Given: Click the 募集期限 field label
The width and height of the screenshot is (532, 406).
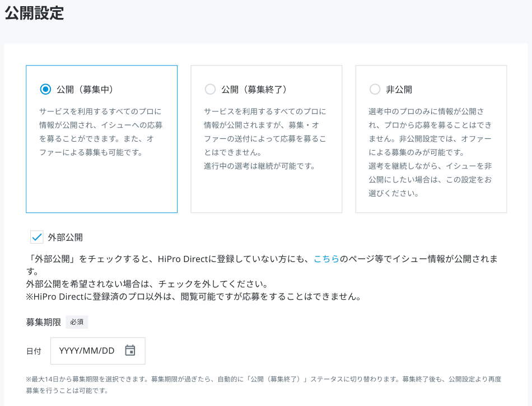Looking at the screenshot, I should 43,322.
